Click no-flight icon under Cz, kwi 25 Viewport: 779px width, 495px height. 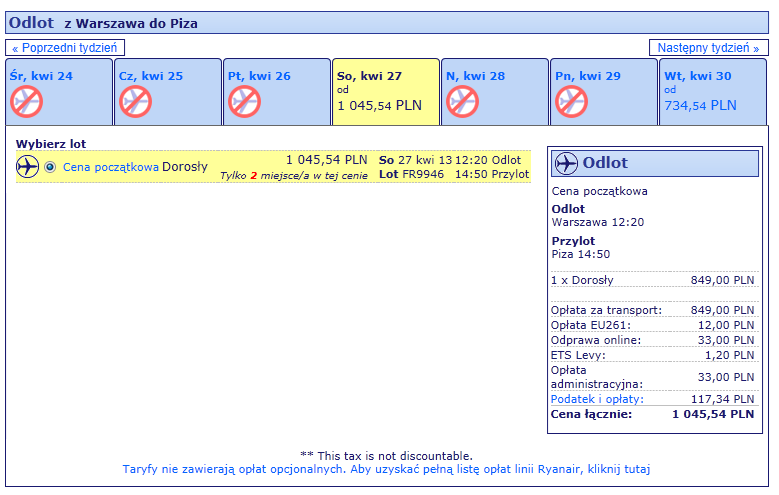click(135, 101)
